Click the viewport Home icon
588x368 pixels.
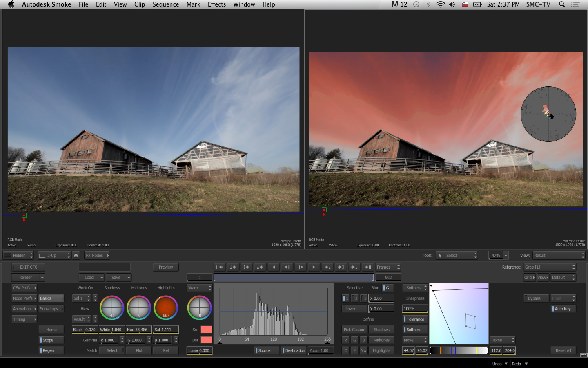(x=76, y=255)
